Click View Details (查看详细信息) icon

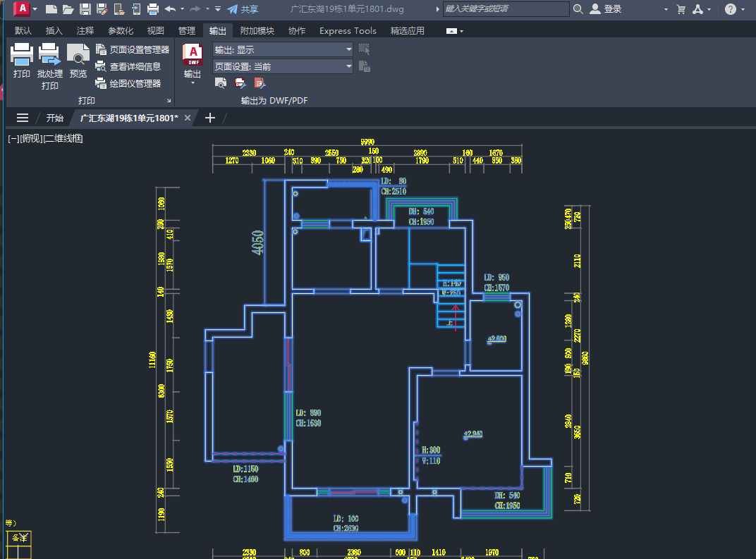pyautogui.click(x=128, y=66)
